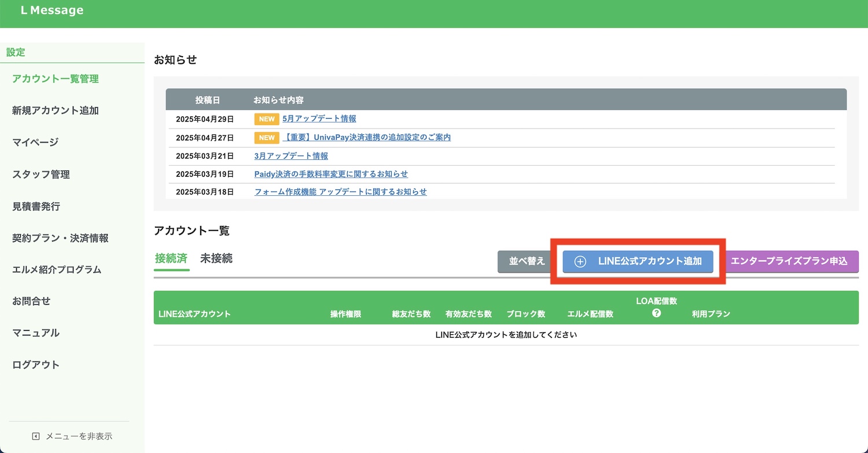Screen dimensions: 868x453
Task: Click the LINE公式アカウント column header
Action: click(194, 314)
